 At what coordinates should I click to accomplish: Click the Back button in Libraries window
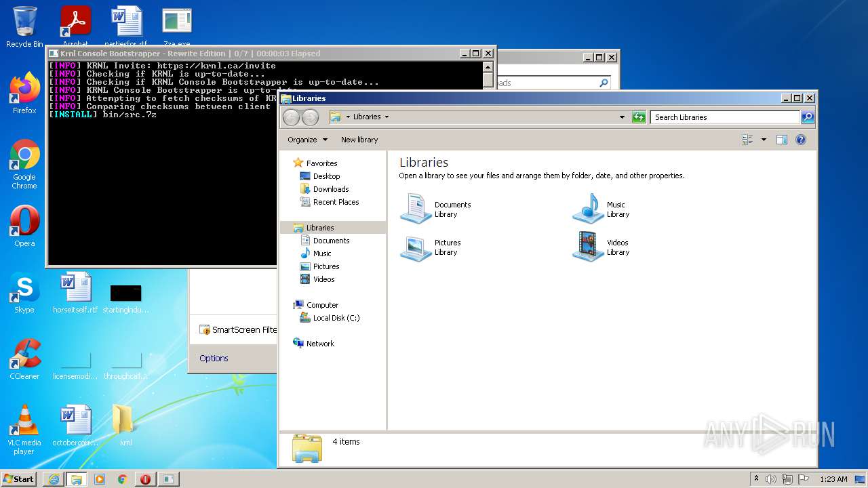coord(291,117)
